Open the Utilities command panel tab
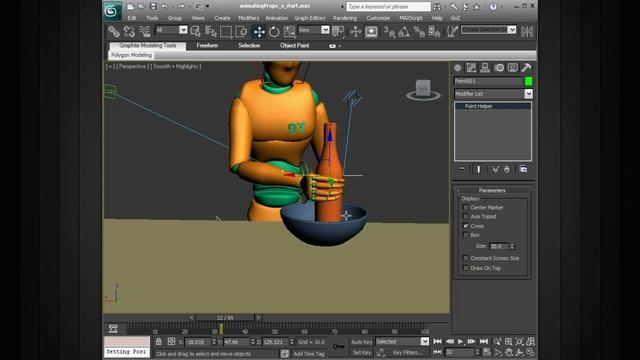This screenshot has width=640, height=360. pyautogui.click(x=526, y=68)
